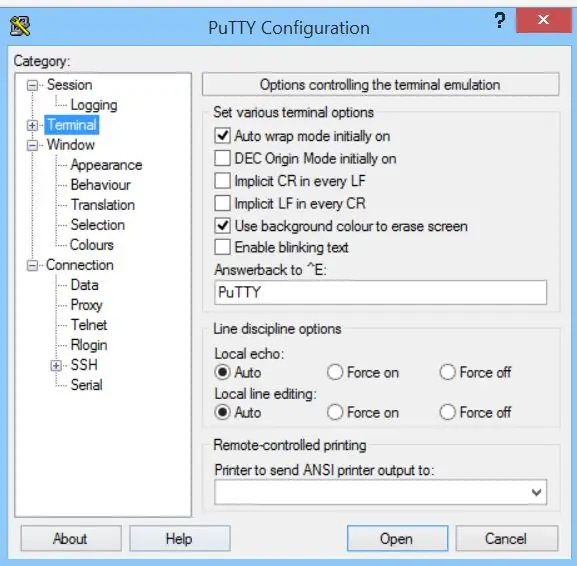577x566 pixels.
Task: Close the PuTTY Configuration window
Action: (544, 20)
